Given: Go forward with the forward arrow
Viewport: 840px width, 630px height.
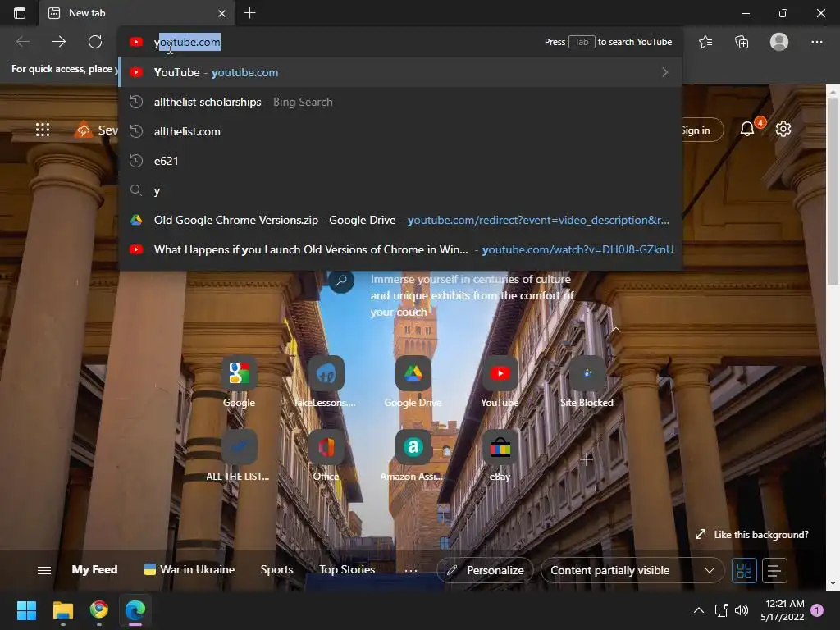Looking at the screenshot, I should [59, 42].
